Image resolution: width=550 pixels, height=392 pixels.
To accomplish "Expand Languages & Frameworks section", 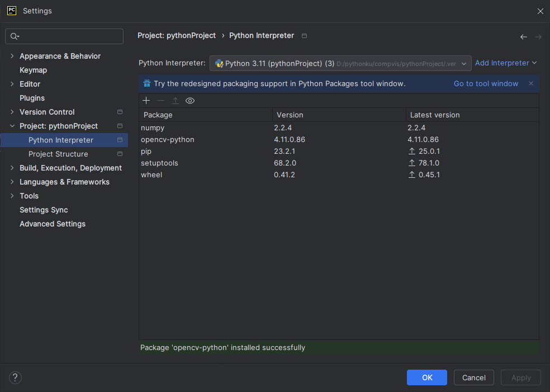I will point(12,182).
